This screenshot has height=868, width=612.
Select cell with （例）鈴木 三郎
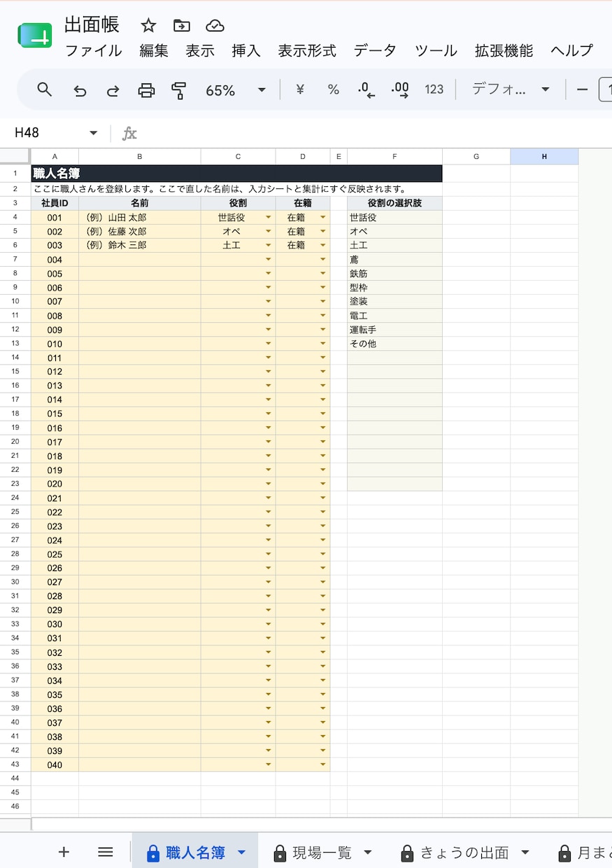[140, 246]
